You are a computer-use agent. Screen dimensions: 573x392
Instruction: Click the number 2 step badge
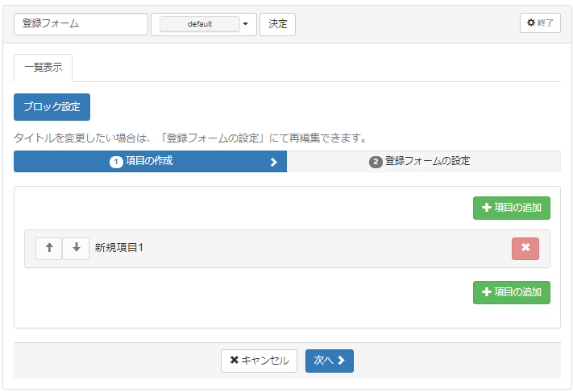(376, 162)
